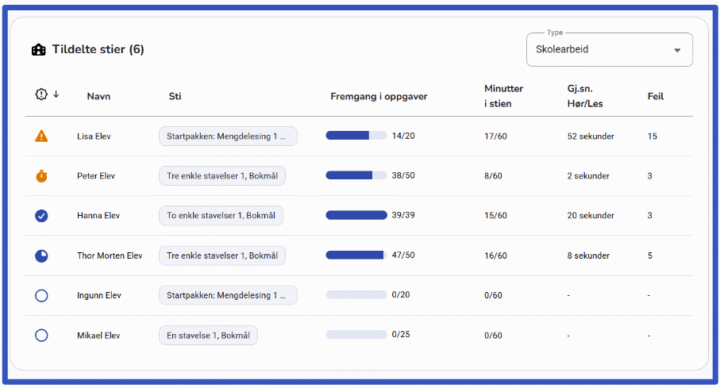Click the 39/39 progress bar for Hanna Elev

356,215
